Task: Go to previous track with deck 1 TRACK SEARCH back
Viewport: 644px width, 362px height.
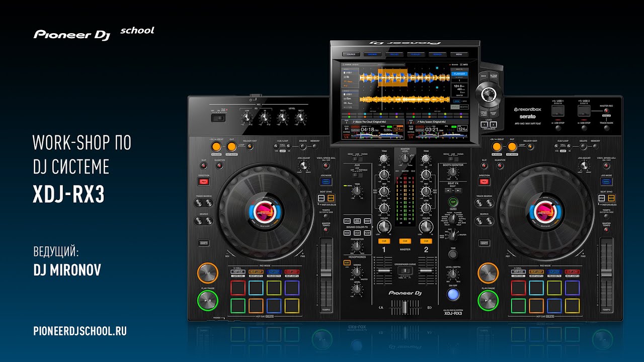Action: [x=199, y=203]
